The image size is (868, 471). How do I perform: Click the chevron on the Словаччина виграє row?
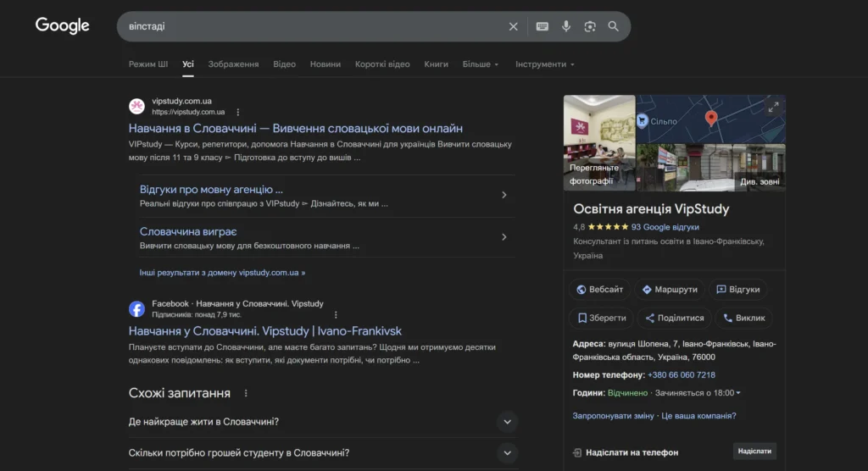pyautogui.click(x=504, y=237)
